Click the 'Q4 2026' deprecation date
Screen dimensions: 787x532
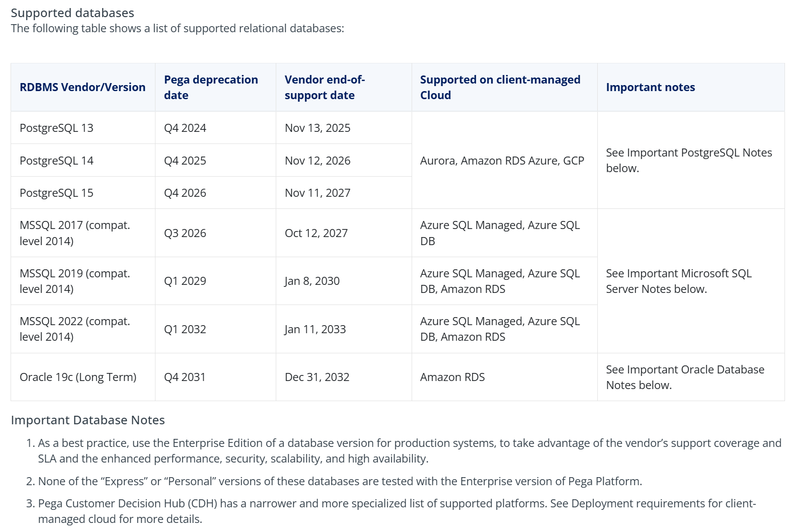pos(185,193)
